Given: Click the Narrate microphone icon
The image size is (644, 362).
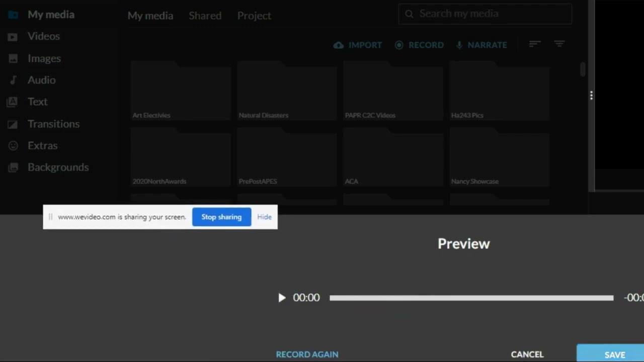Looking at the screenshot, I should coord(459,45).
